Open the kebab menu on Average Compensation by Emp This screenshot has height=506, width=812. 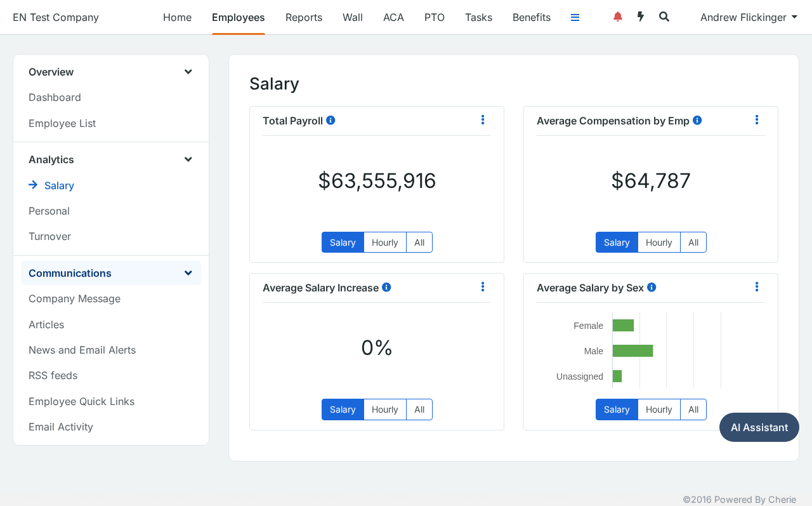[757, 120]
